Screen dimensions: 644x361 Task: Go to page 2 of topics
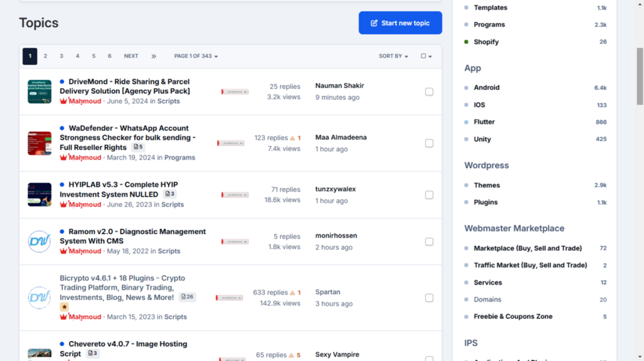(x=45, y=56)
